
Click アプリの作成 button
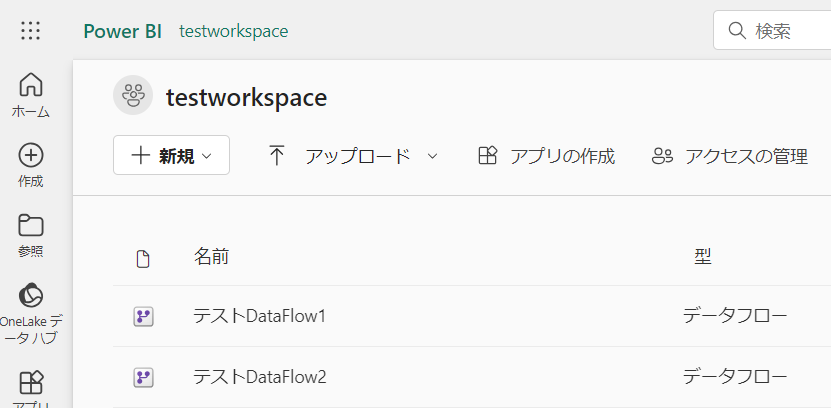click(546, 156)
